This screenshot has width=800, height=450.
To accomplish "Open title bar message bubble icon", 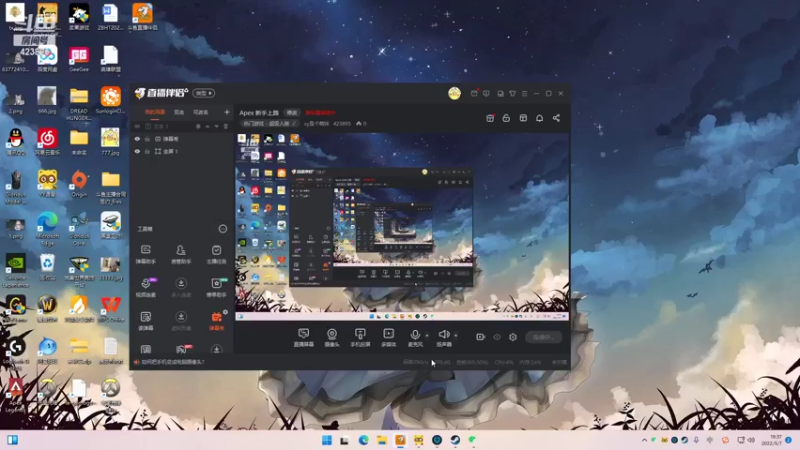I will click(x=486, y=93).
